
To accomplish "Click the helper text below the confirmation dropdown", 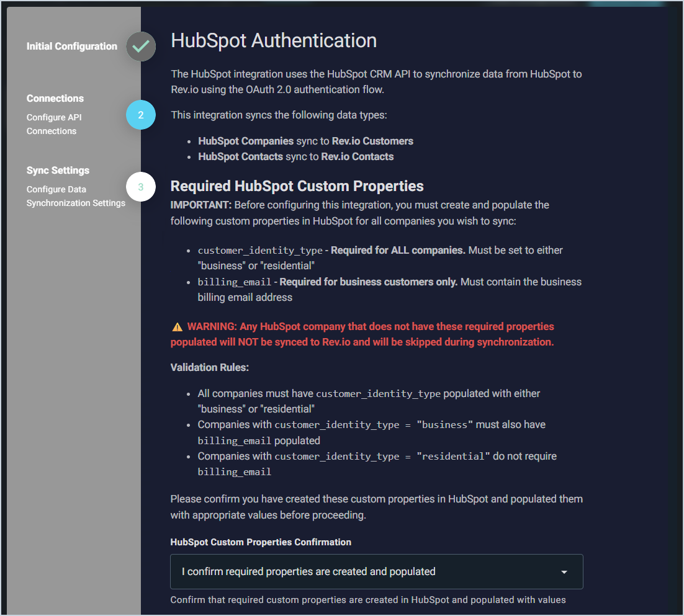I will coord(368,600).
